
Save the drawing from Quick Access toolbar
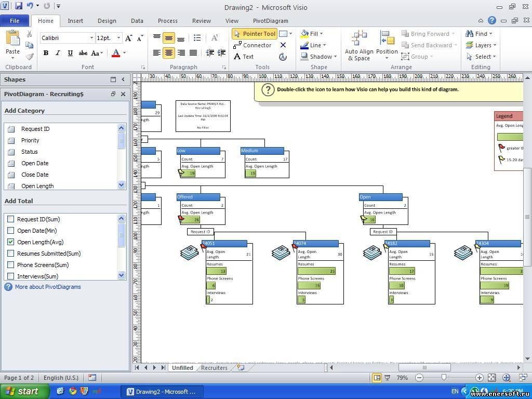(18, 6)
